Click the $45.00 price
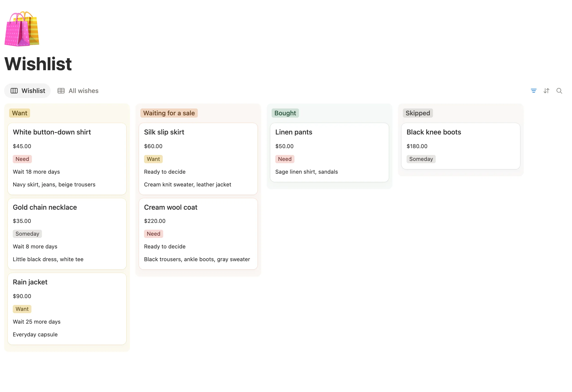Viewport: 572px width, 392px height. pos(22,146)
